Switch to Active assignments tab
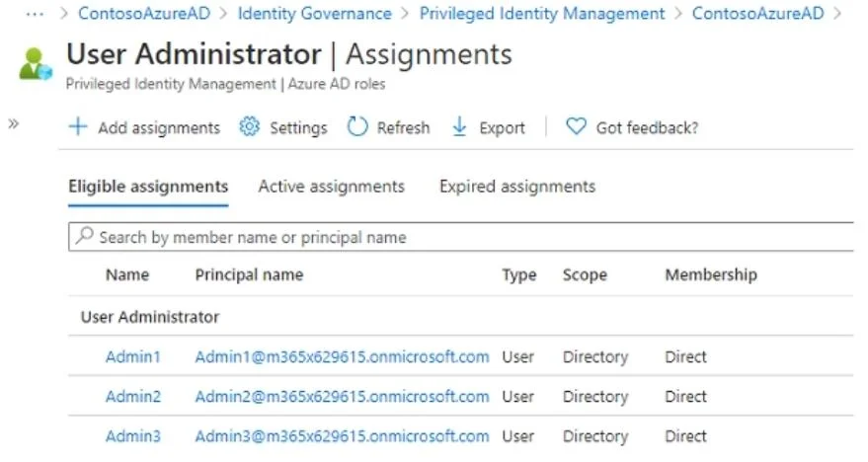 (x=331, y=187)
